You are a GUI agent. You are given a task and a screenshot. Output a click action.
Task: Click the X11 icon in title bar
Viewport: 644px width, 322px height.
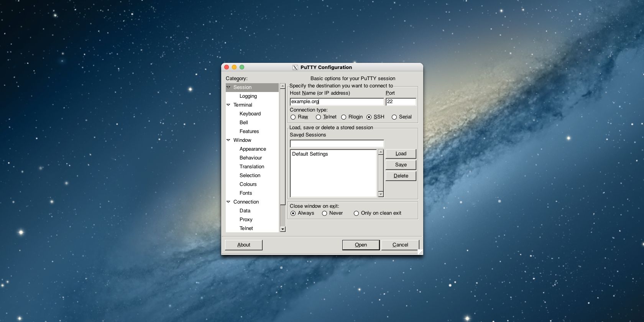click(x=295, y=67)
